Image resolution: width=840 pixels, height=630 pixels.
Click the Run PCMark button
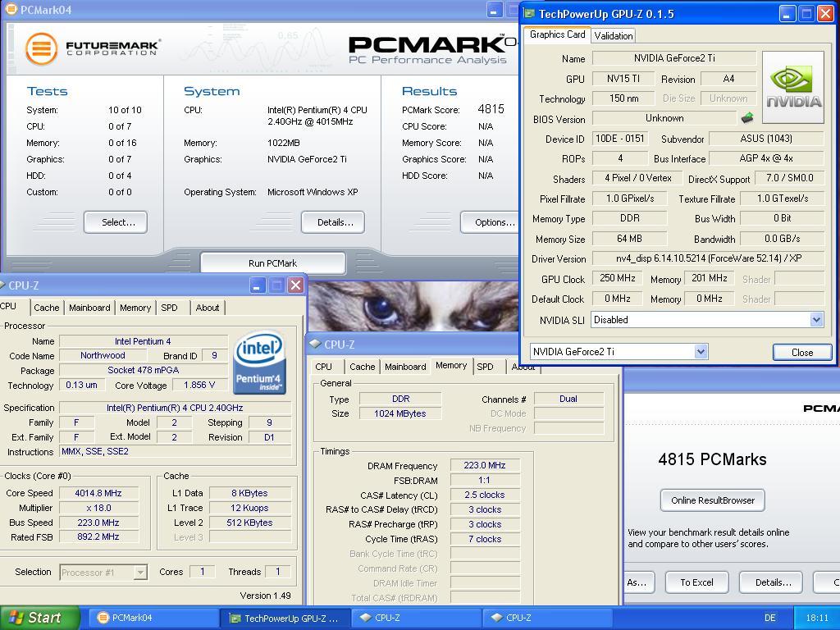click(x=272, y=263)
